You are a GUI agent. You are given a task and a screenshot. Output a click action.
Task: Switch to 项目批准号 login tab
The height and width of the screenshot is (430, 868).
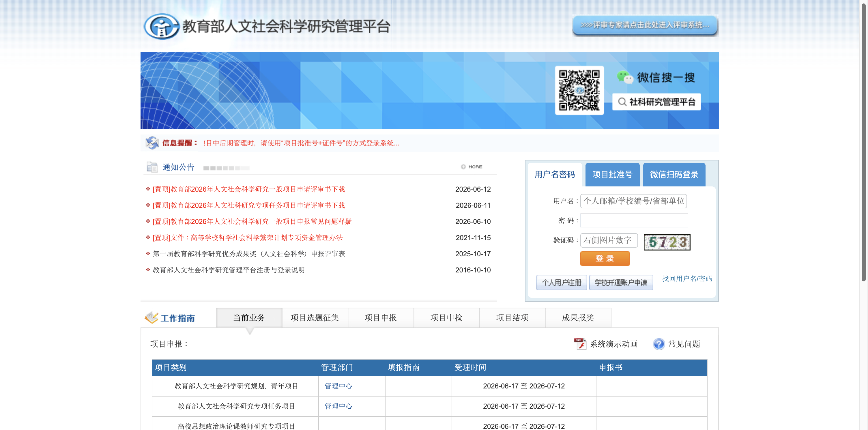tap(612, 175)
